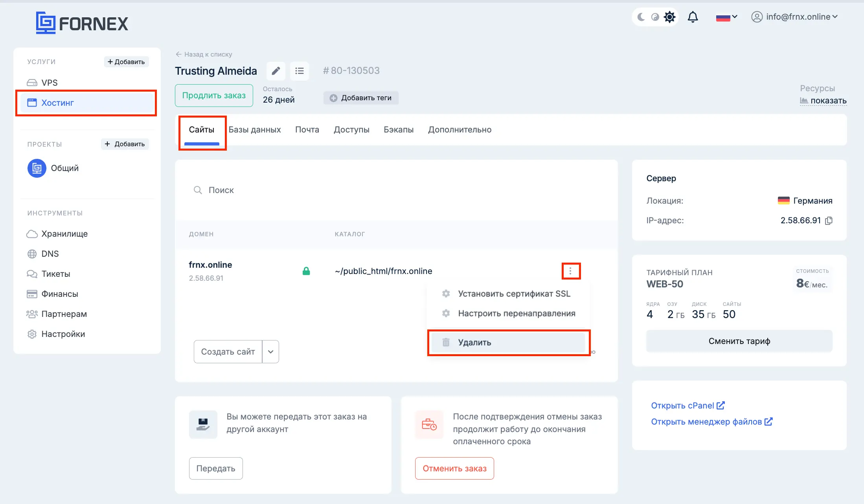The width and height of the screenshot is (864, 504).
Task: Switch to dark theme moon icon
Action: point(641,17)
